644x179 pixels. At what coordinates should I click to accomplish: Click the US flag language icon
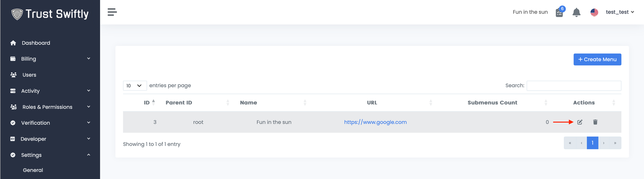(594, 12)
